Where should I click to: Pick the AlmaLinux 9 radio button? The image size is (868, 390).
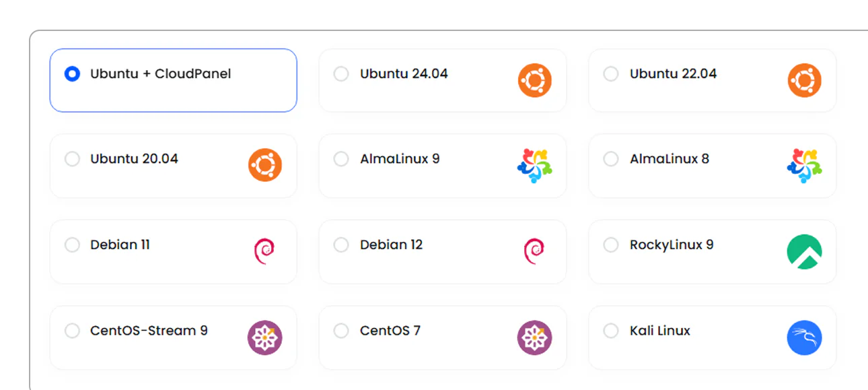[x=341, y=159]
